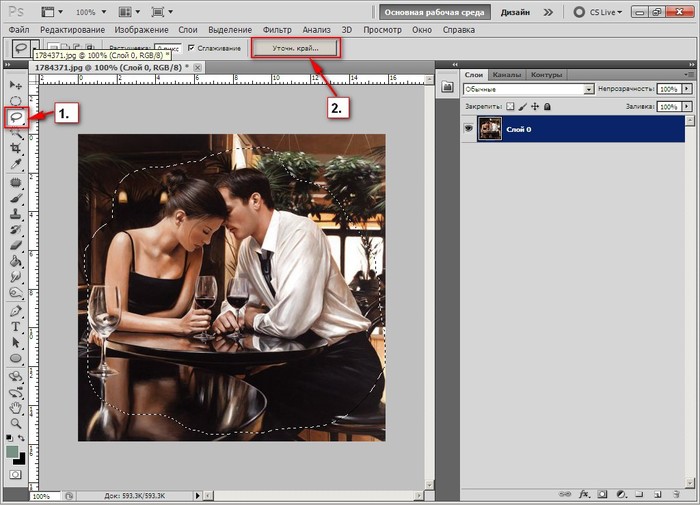The width and height of the screenshot is (700, 505).
Task: Select the History Brush tool
Action: point(16,230)
